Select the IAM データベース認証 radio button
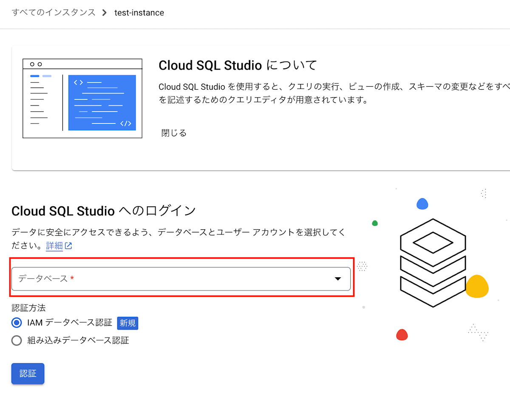This screenshot has width=510, height=420. (x=17, y=323)
